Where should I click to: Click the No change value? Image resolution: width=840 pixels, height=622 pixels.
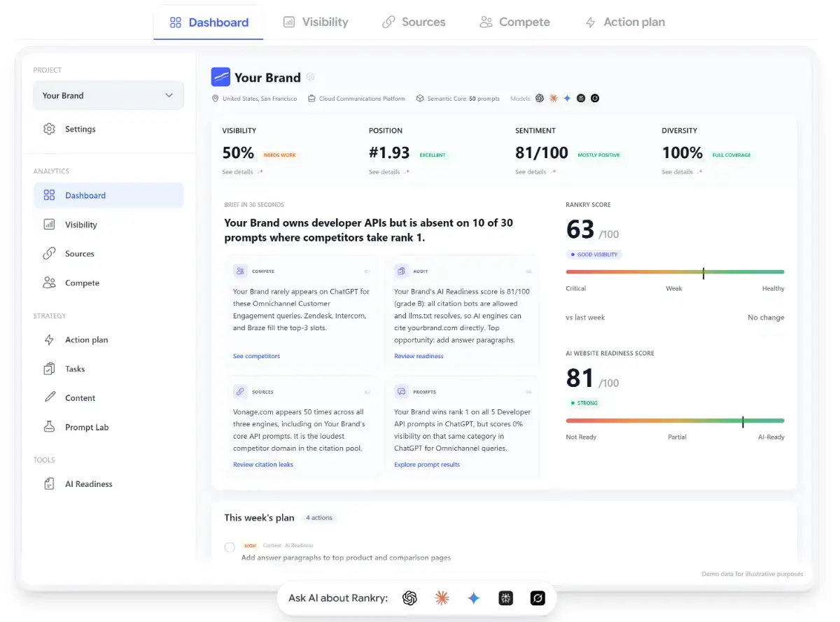pos(766,318)
